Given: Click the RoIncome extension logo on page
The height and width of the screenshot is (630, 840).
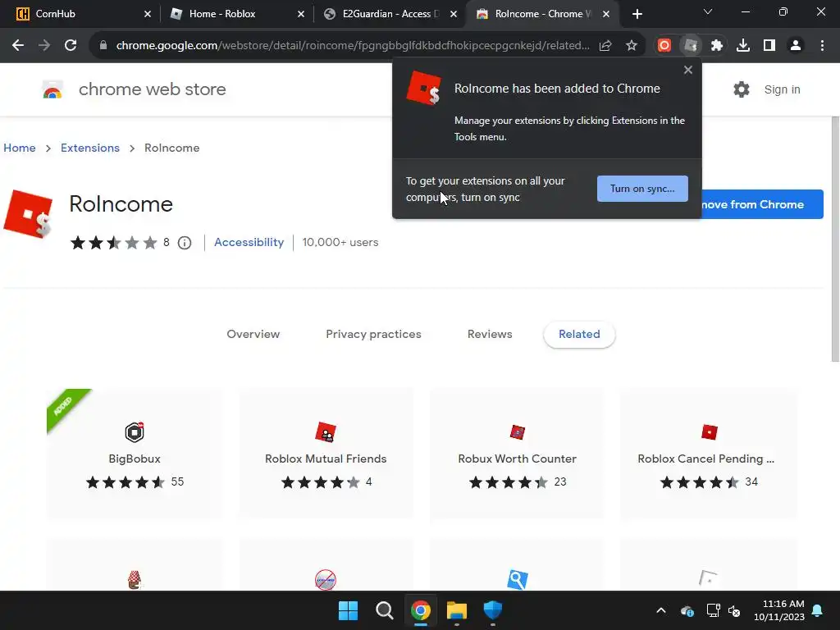Looking at the screenshot, I should pos(29,214).
